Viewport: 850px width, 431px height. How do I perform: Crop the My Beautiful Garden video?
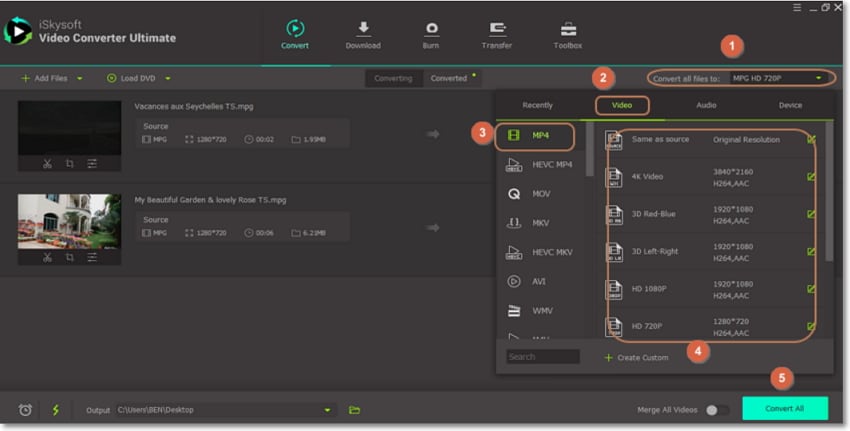point(69,257)
